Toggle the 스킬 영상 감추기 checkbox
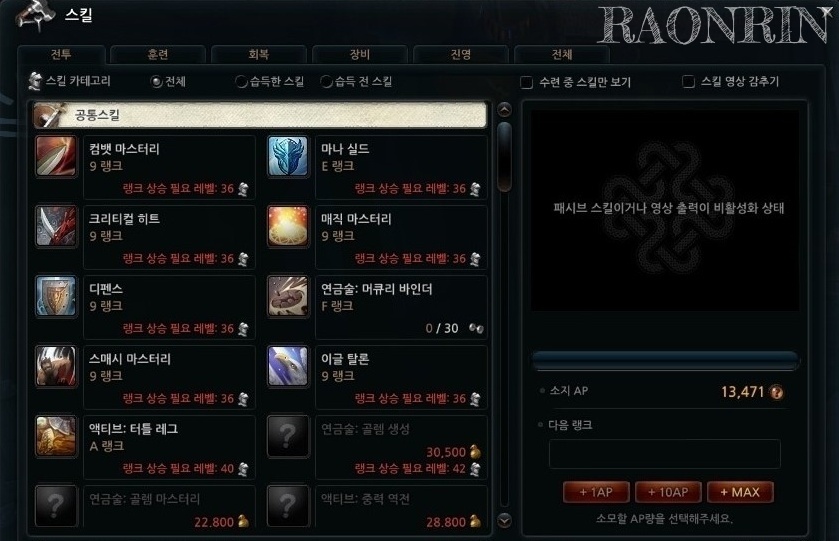 [689, 81]
